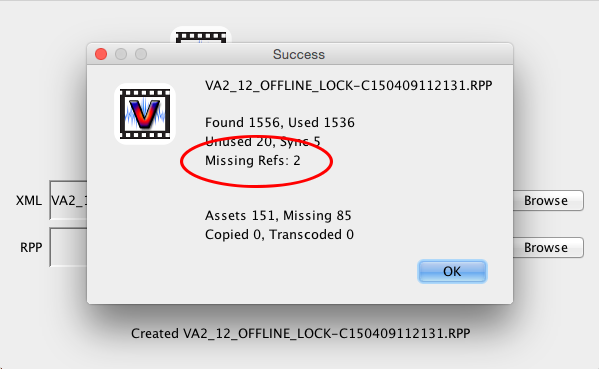Click the 'Assets 151, Missing 85' line
599x369 pixels.
(278, 216)
